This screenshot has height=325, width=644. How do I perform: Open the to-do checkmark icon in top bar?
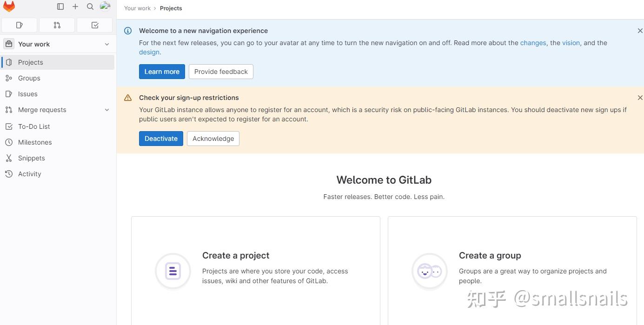pyautogui.click(x=95, y=25)
